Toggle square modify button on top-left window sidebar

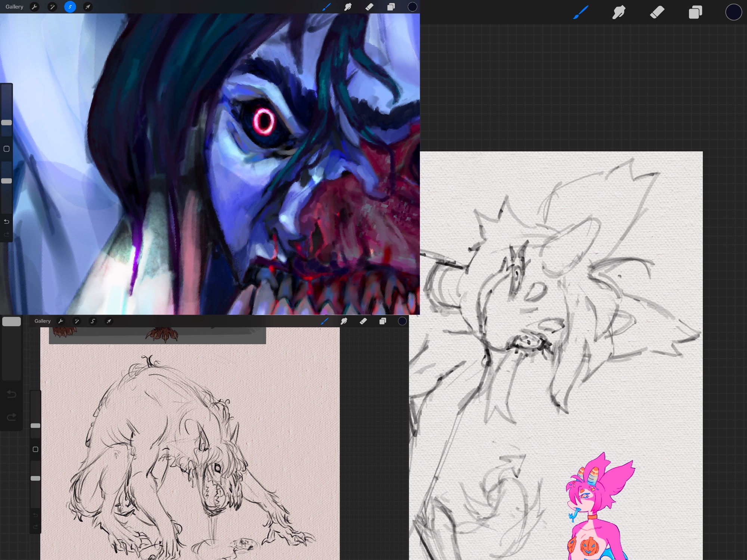click(x=6, y=149)
